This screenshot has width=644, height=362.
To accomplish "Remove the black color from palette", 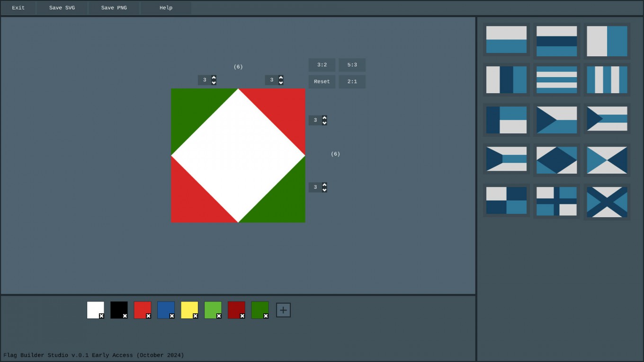I will tap(125, 316).
